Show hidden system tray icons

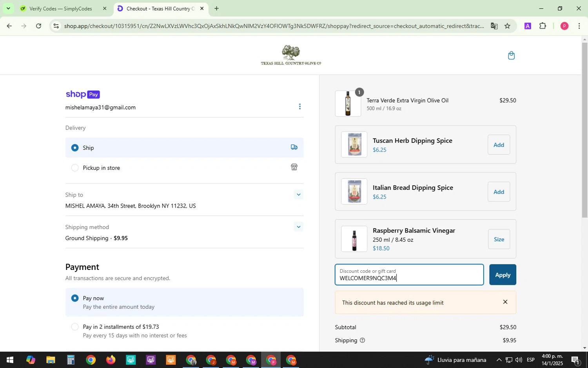(499, 360)
